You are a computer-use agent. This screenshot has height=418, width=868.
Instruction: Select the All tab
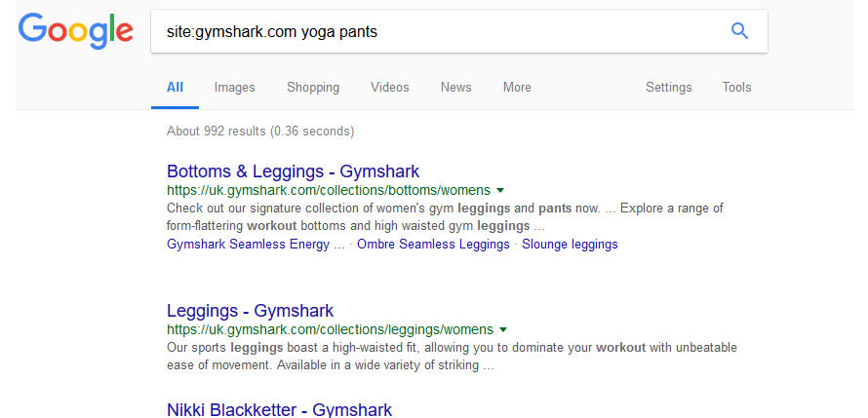175,88
